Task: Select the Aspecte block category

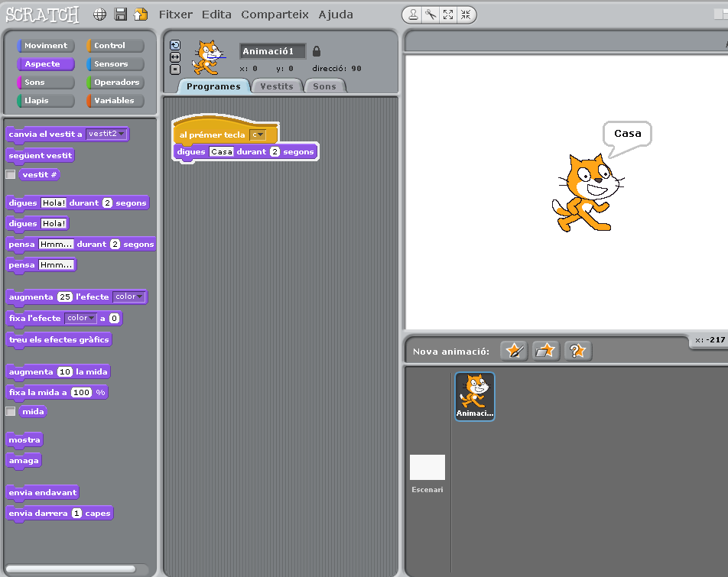Action: [46, 63]
